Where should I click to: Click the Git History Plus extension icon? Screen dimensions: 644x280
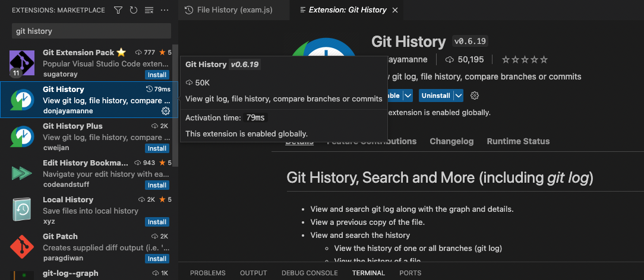22,136
